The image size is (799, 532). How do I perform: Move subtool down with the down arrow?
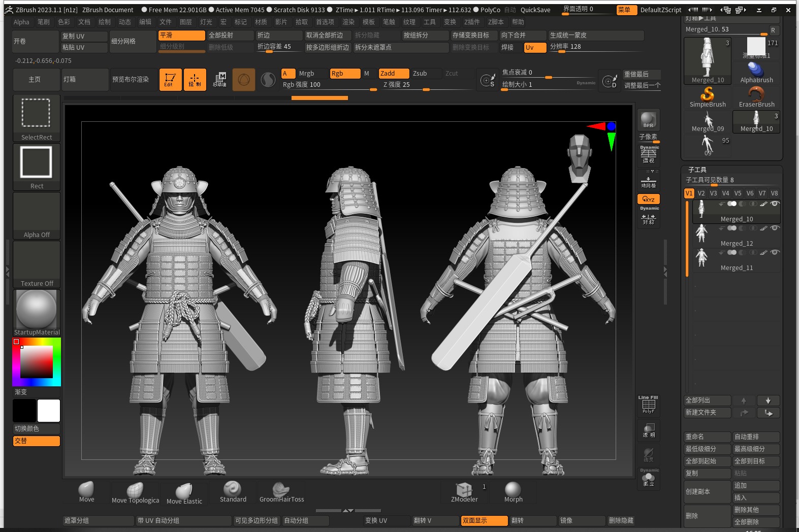[768, 401]
